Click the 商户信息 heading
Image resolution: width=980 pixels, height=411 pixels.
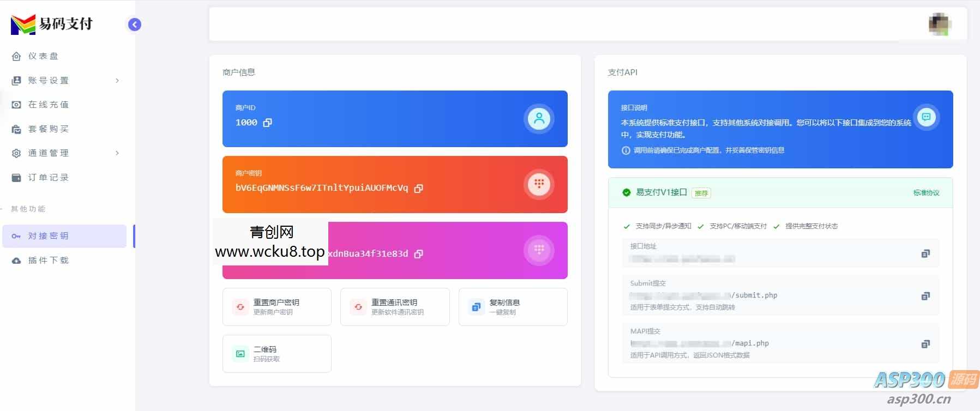[x=239, y=72]
